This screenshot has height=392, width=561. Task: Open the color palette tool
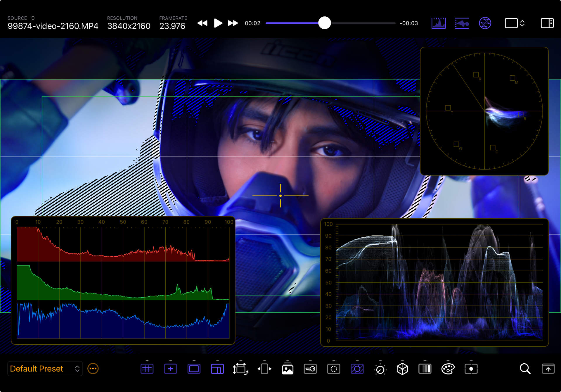point(448,369)
